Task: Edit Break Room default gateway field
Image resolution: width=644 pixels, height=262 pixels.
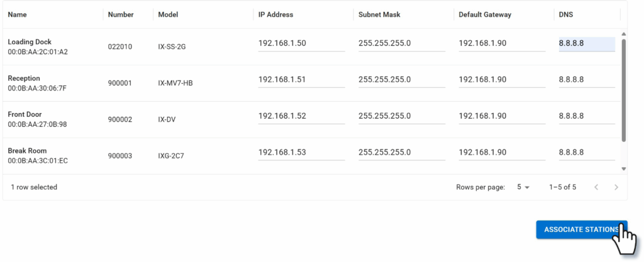Action: point(501,153)
